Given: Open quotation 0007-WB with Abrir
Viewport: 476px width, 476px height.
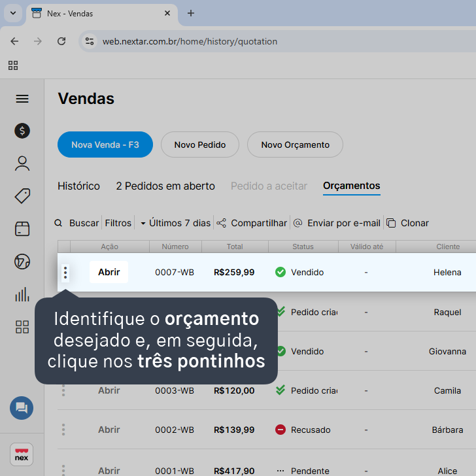Looking at the screenshot, I should pos(109,272).
